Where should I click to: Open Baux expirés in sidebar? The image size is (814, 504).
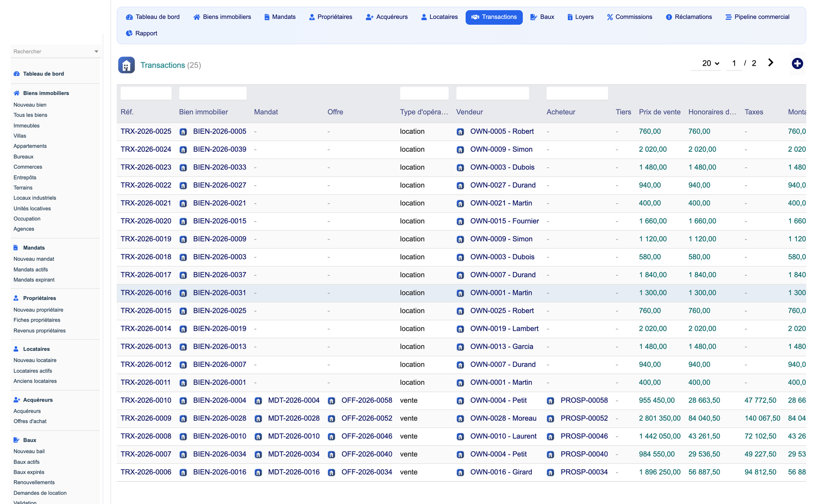(29, 472)
